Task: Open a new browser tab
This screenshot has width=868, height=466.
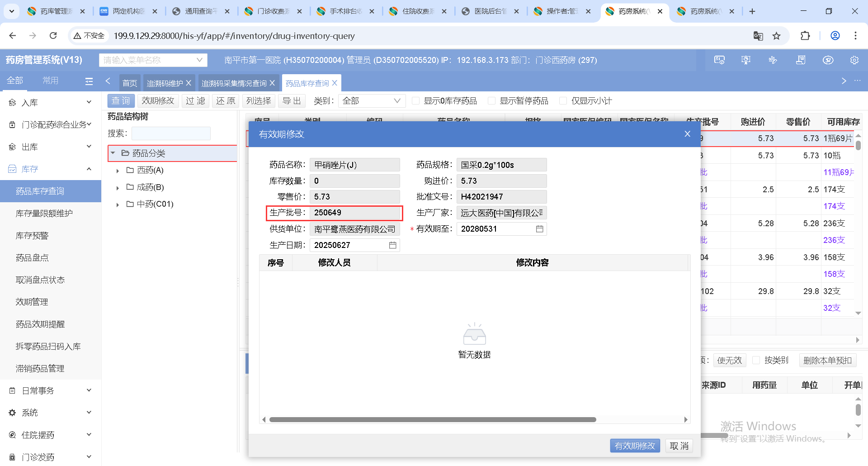Action: click(752, 11)
